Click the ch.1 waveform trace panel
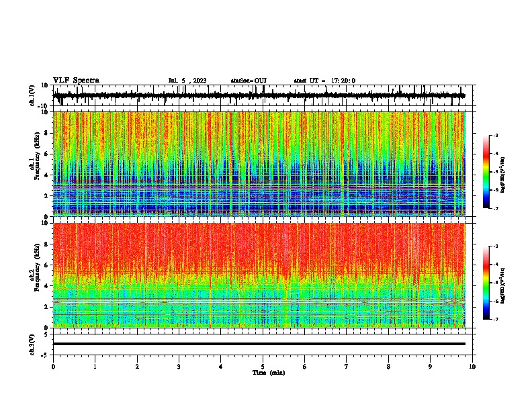Screen dimensions: 532x411 tap(263, 95)
